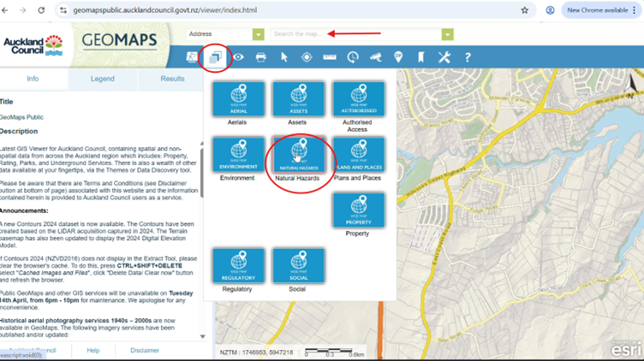Select the Environment web map theme
Screen dimensions: 644x361
point(238,154)
